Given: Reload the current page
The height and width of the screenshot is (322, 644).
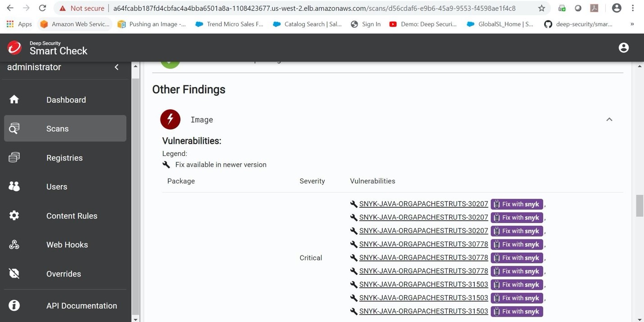Looking at the screenshot, I should (x=42, y=8).
